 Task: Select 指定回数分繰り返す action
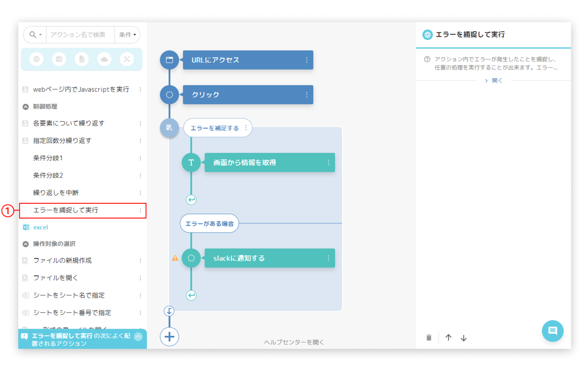click(62, 141)
